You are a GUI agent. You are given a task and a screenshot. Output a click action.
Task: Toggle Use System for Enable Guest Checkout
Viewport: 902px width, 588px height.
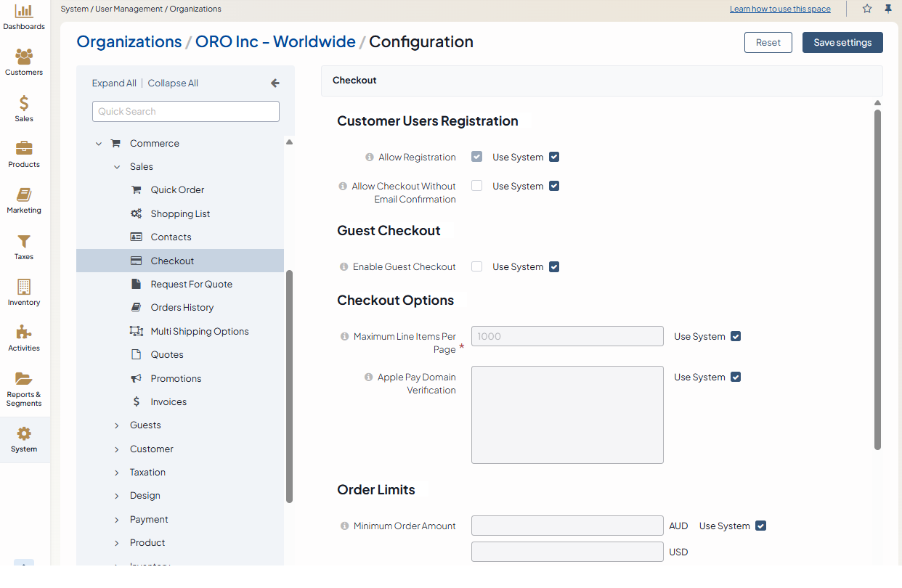click(554, 267)
